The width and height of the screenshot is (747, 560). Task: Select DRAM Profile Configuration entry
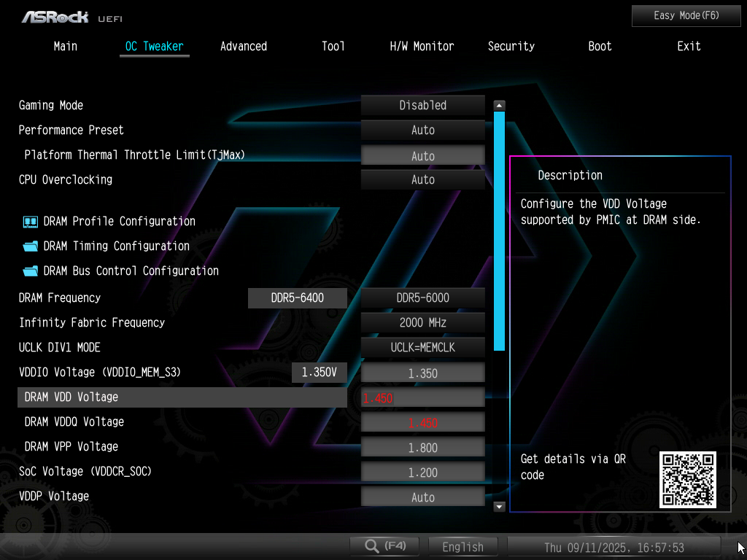(119, 222)
